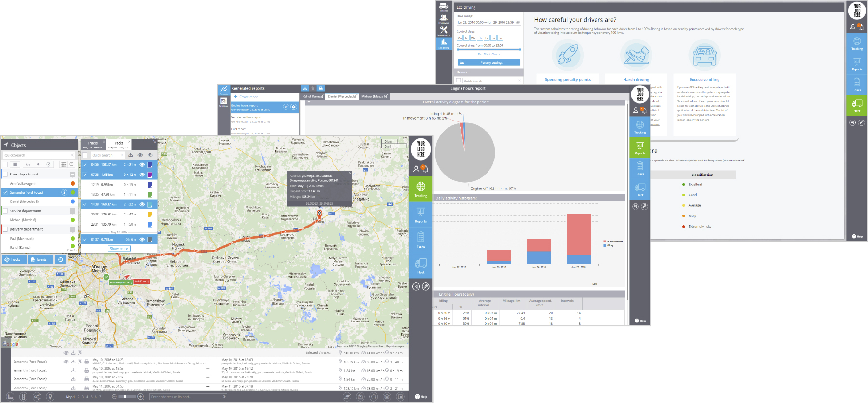The height and width of the screenshot is (403, 868).
Task: Open Reports in the map window sidebar
Action: [420, 215]
